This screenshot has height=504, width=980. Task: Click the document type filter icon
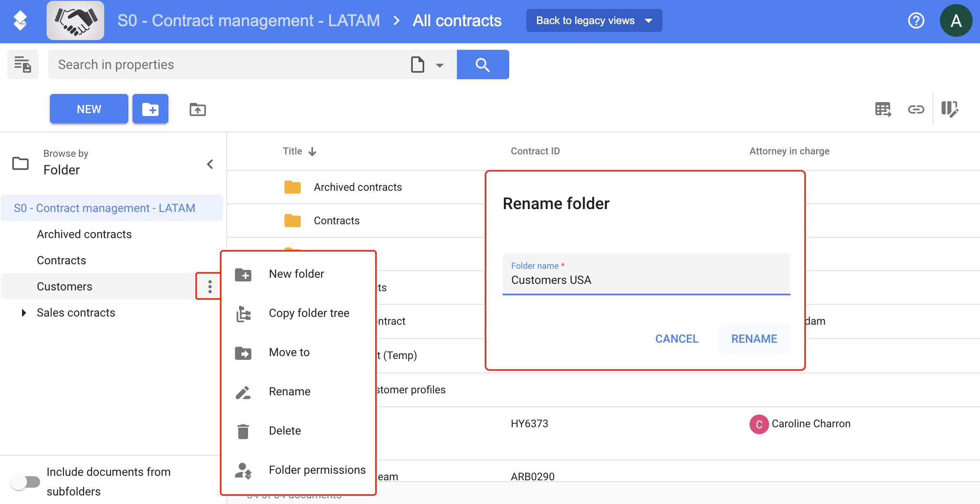(417, 65)
